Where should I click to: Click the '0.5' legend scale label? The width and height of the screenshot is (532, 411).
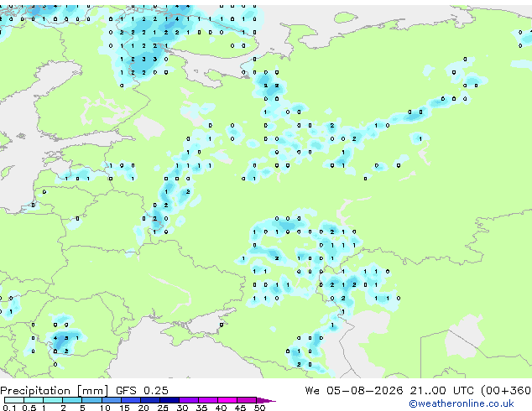coord(29,408)
